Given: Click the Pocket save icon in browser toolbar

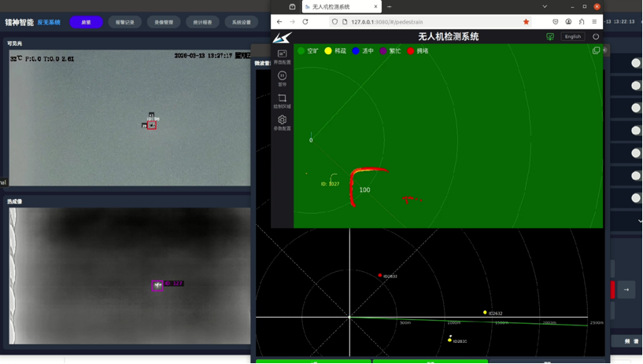Looking at the screenshot, I should [x=555, y=22].
